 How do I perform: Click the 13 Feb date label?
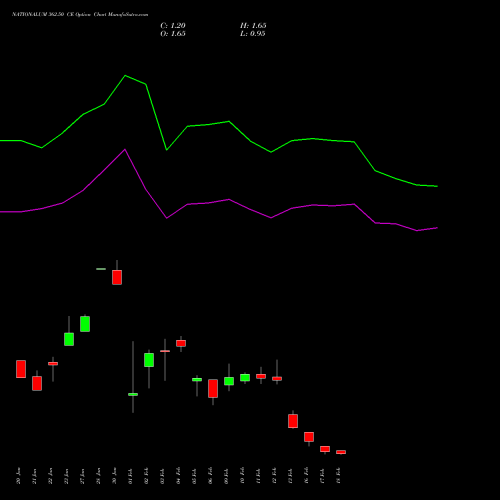290,476
